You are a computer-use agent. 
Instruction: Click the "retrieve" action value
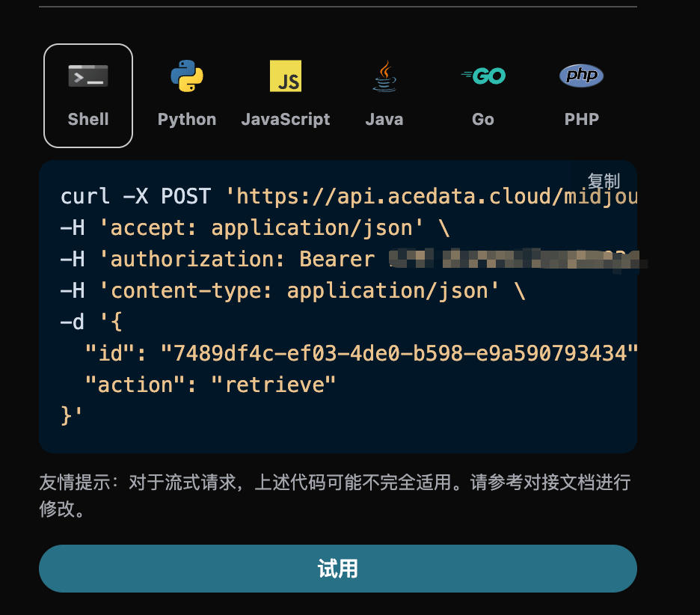[273, 385]
